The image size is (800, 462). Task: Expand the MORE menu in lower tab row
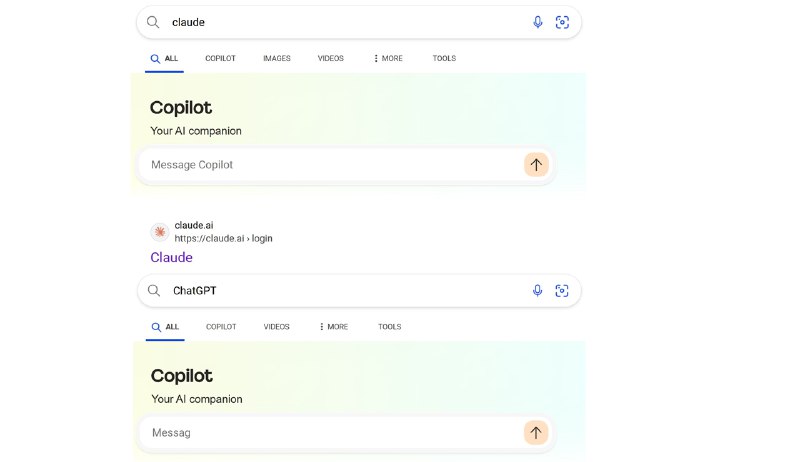coord(333,326)
